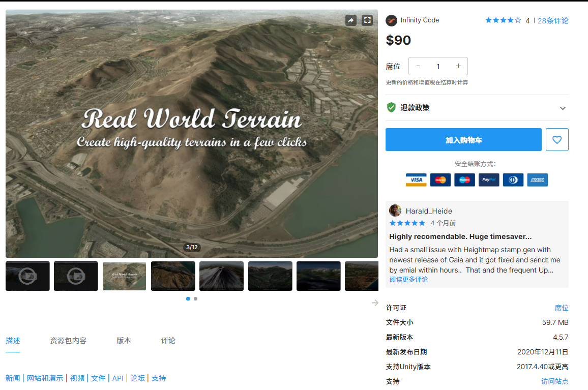Click the 4.5.7 latest version value
Viewport: 588px width, 390px height.
[561, 337]
